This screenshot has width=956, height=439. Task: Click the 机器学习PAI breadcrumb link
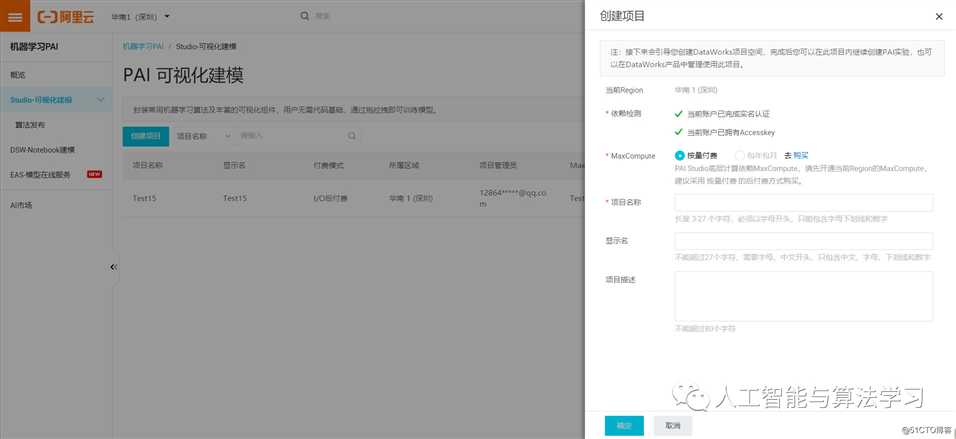143,47
